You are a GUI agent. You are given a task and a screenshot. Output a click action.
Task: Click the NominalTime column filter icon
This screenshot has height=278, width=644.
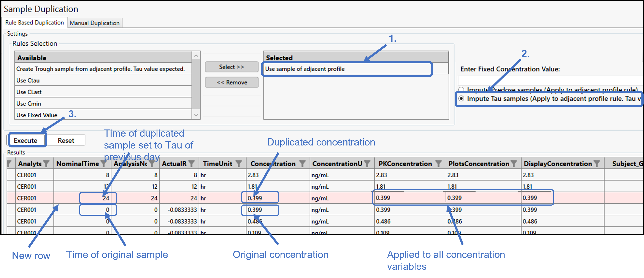tap(103, 164)
